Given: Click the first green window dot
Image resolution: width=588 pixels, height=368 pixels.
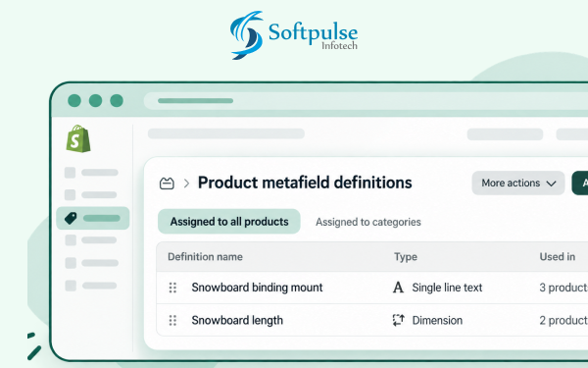Looking at the screenshot, I should tap(74, 101).
